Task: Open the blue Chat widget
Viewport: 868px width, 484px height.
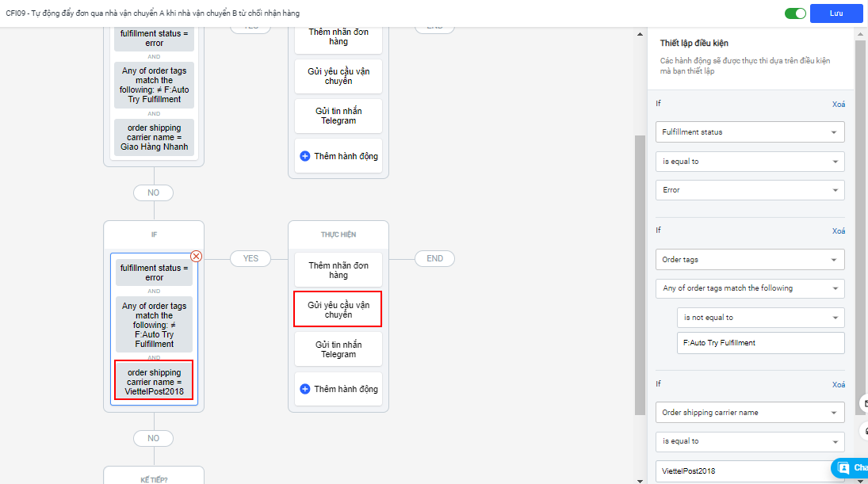Action: tap(851, 467)
